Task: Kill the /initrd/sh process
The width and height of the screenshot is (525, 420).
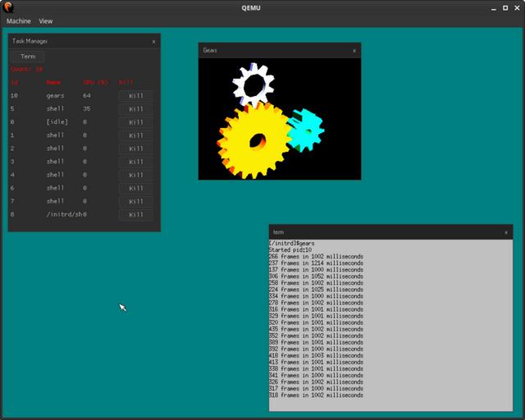Action: [x=136, y=214]
